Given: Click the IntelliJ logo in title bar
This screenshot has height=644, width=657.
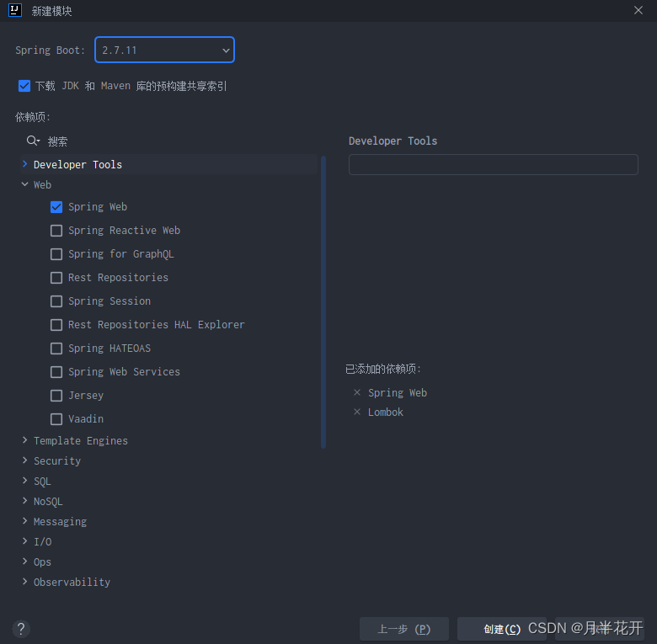Looking at the screenshot, I should [15, 10].
